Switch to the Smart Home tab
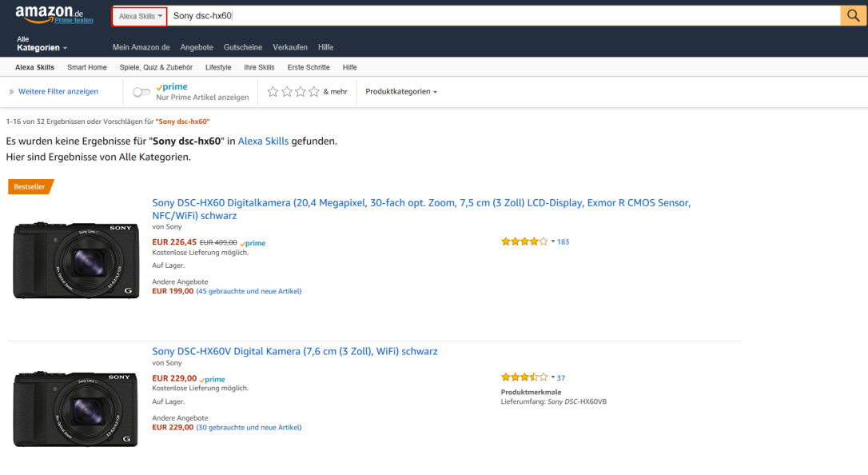The width and height of the screenshot is (868, 475). pos(87,67)
